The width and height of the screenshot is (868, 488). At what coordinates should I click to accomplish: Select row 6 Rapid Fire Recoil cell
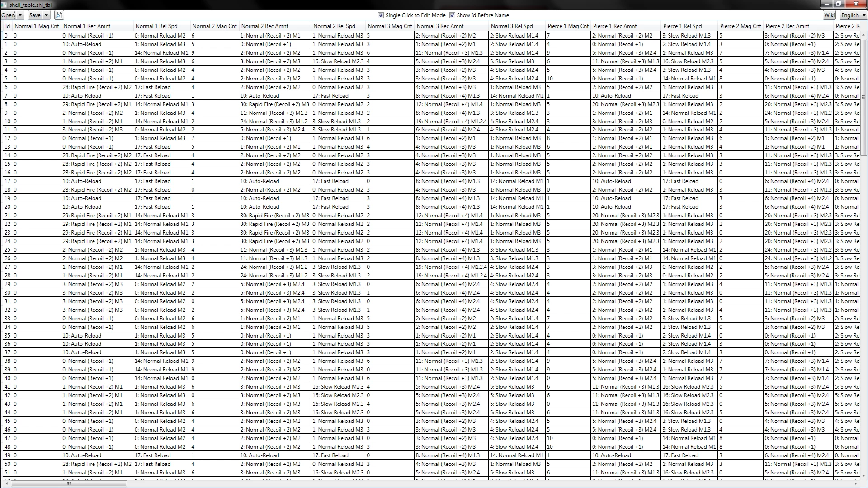(97, 87)
